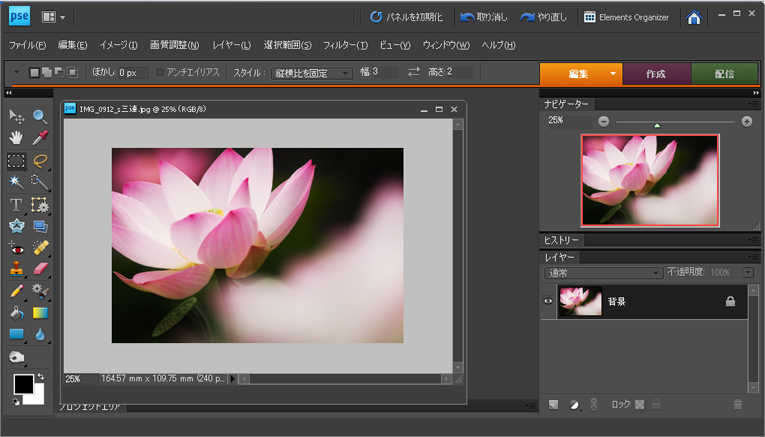Viewport: 765px width, 437px height.
Task: Click the 取り消し undo button
Action: 483,17
